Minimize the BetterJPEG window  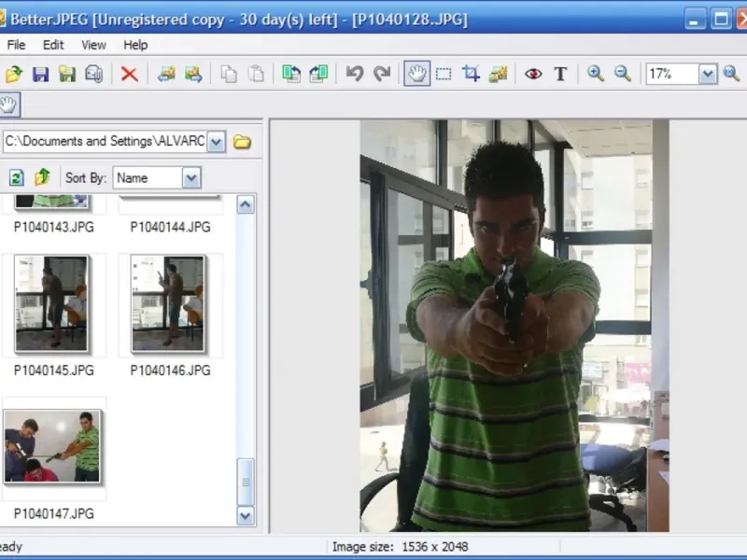pyautogui.click(x=695, y=20)
